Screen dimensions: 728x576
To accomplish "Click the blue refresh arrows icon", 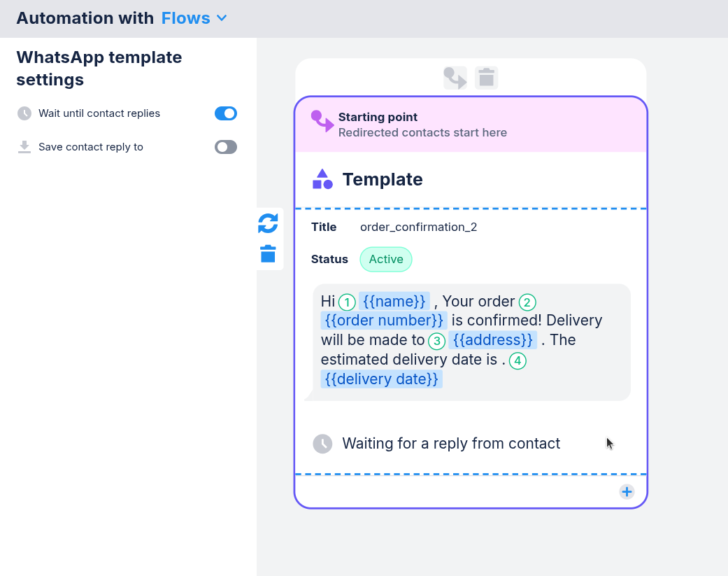I will 268,223.
